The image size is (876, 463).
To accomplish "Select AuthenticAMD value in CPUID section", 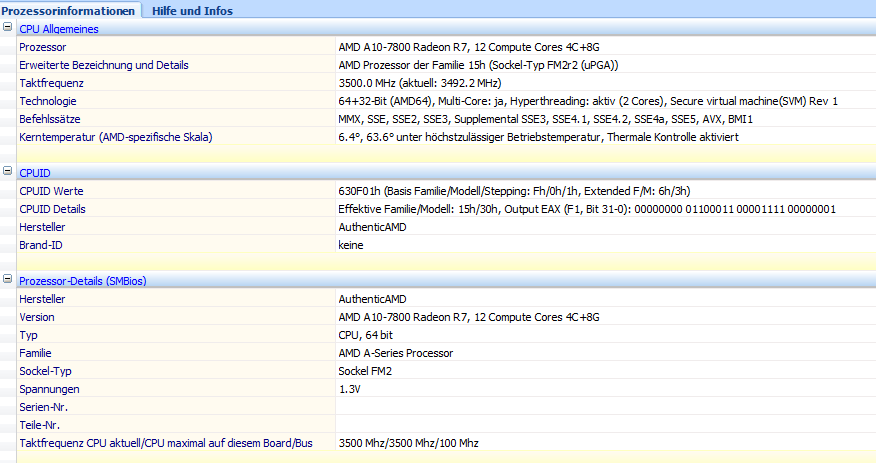I will click(x=372, y=227).
